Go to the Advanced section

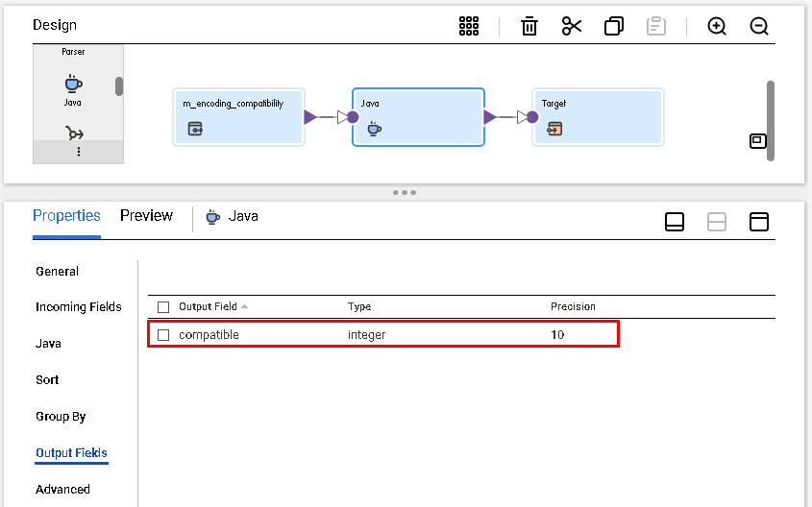point(62,489)
